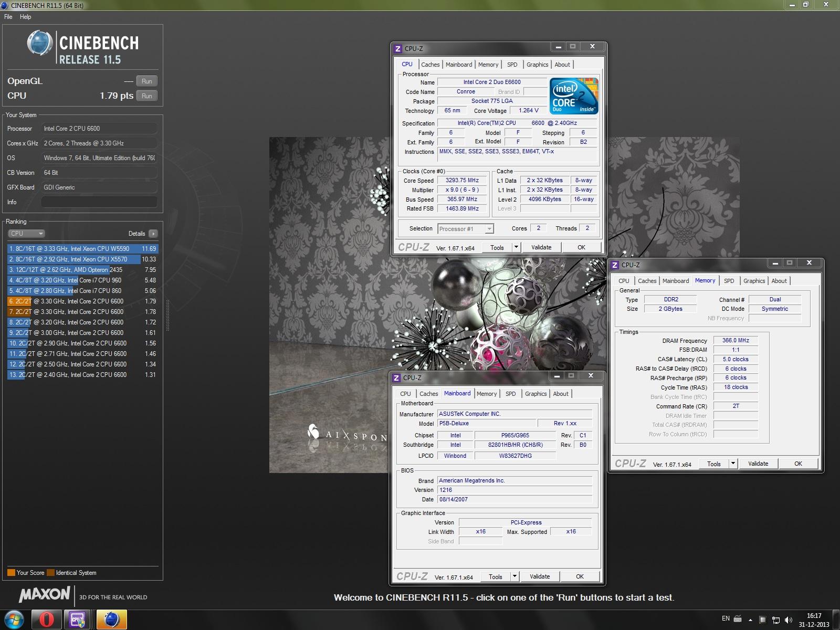This screenshot has height=630, width=840.
Task: Show hidden tray icons arrow
Action: pyautogui.click(x=750, y=620)
